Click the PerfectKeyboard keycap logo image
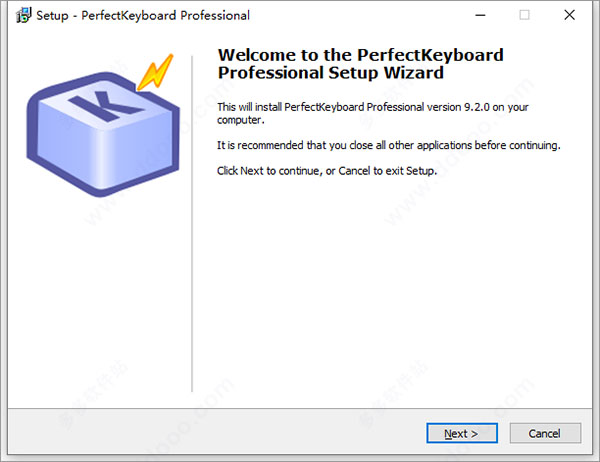 103,126
